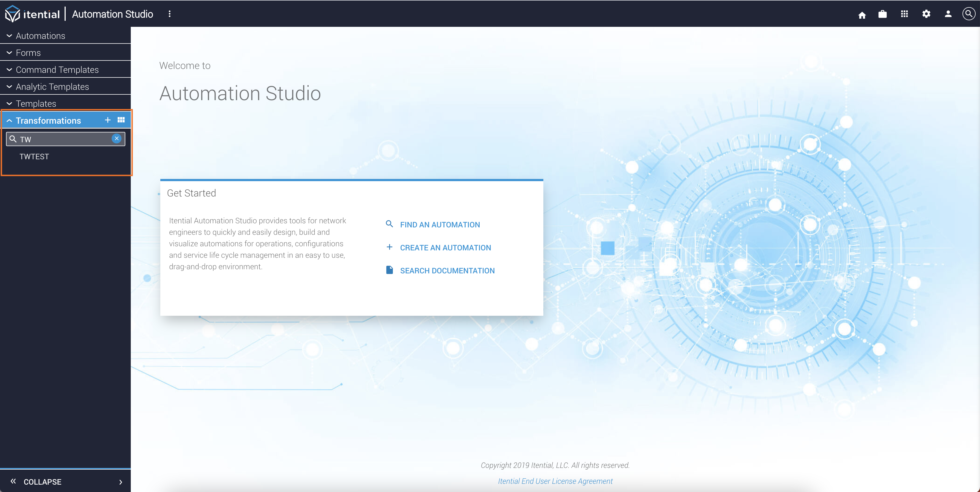Click the Get Started heading
This screenshot has height=492, width=980.
click(x=191, y=193)
